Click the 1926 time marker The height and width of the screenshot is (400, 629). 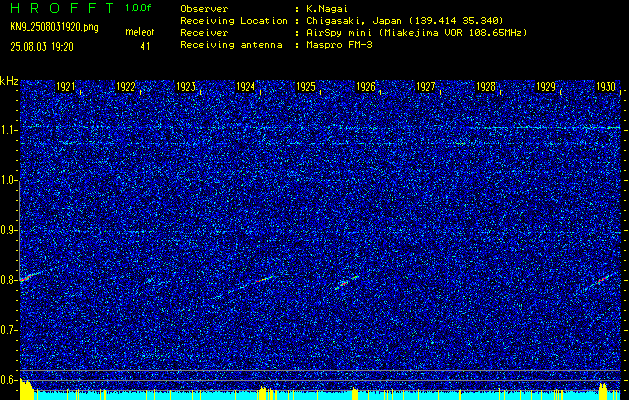pyautogui.click(x=366, y=87)
